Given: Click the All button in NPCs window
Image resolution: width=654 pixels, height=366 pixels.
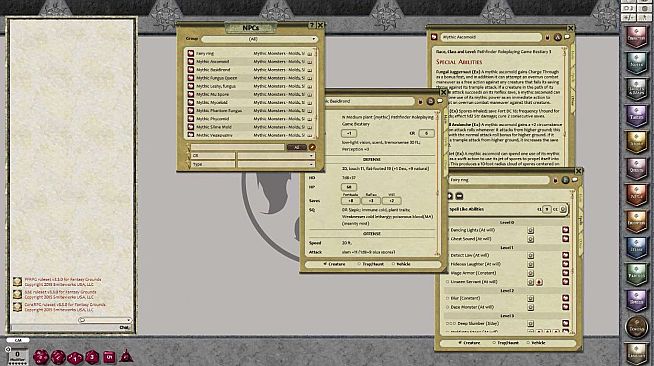Looking at the screenshot, I should pos(297,147).
